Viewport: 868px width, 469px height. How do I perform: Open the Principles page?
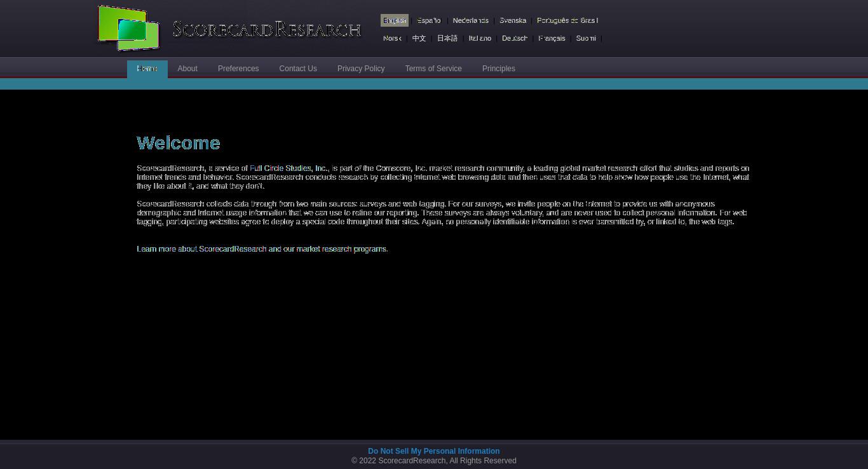[x=499, y=69]
